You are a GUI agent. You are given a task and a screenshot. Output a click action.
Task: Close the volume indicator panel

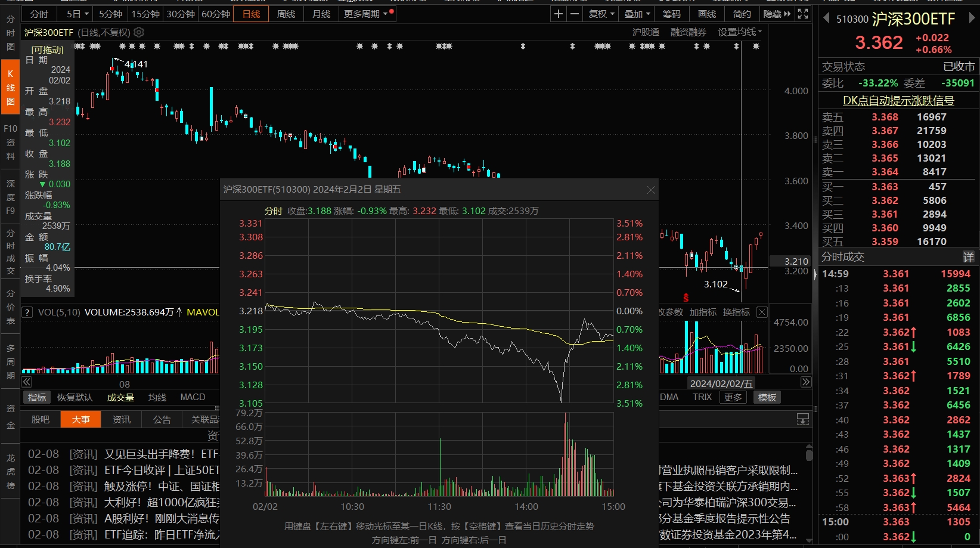click(762, 312)
